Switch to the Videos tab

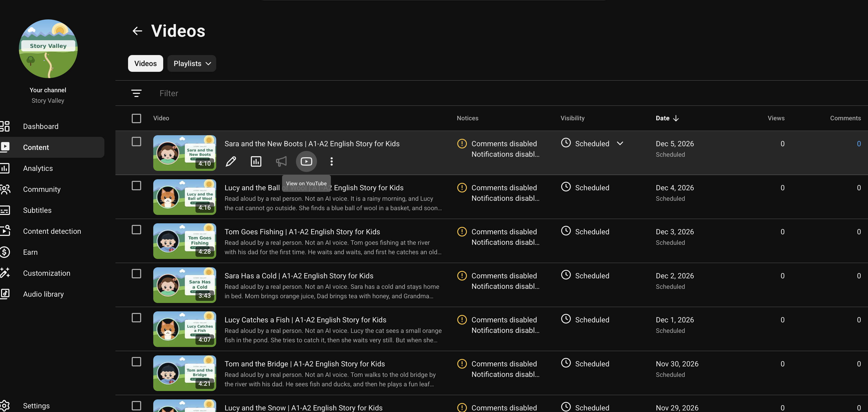click(146, 64)
